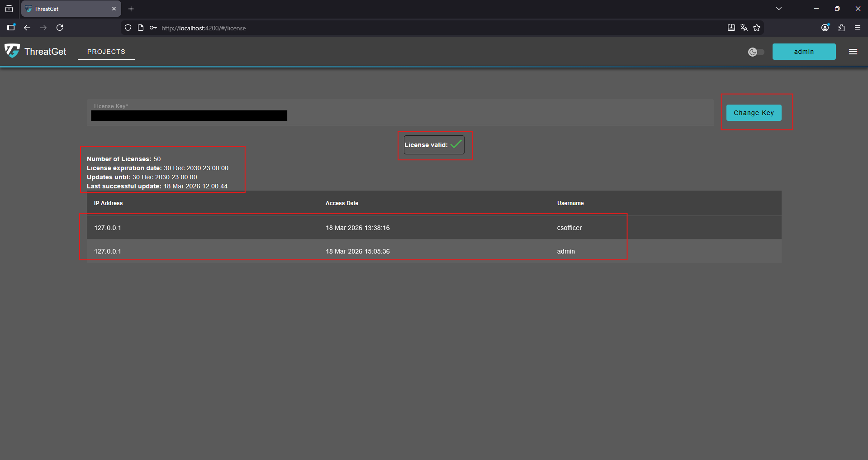The image size is (868, 460).
Task: Bookmark the page with the star icon
Action: [757, 28]
